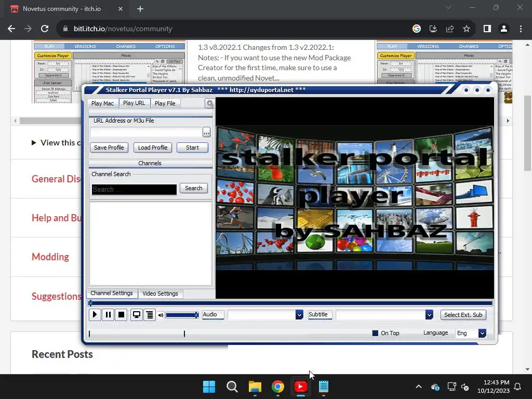This screenshot has width=532, height=399.
Task: Click the Start button
Action: click(192, 148)
